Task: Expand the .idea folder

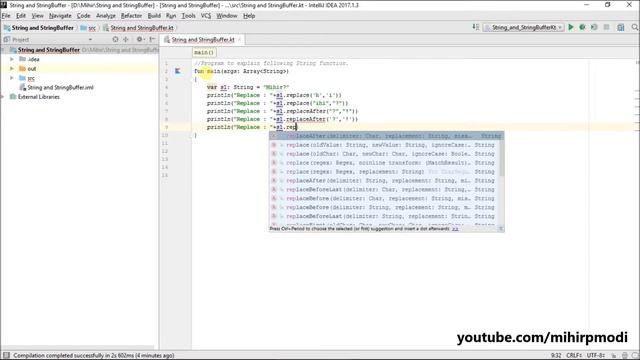Action: [x=12, y=59]
